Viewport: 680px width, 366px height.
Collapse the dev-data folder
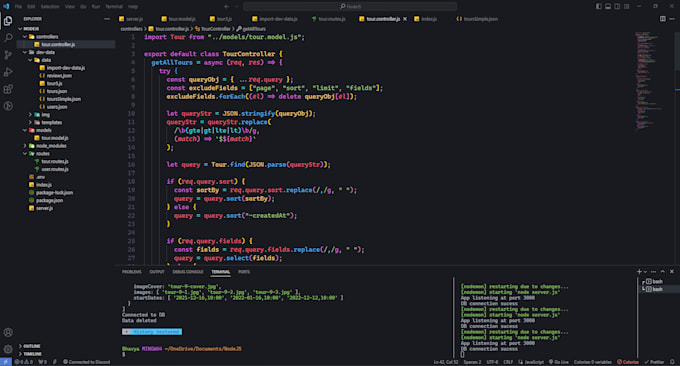[25, 52]
